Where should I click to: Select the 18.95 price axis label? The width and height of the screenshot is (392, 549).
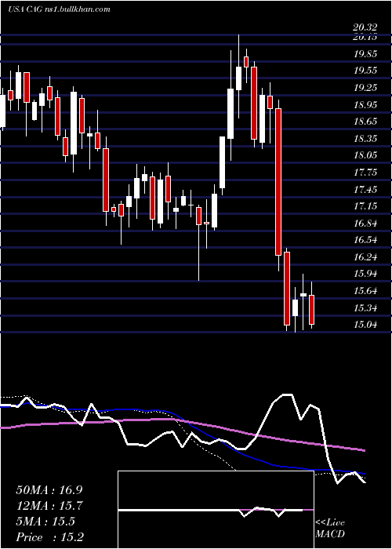pos(365,104)
